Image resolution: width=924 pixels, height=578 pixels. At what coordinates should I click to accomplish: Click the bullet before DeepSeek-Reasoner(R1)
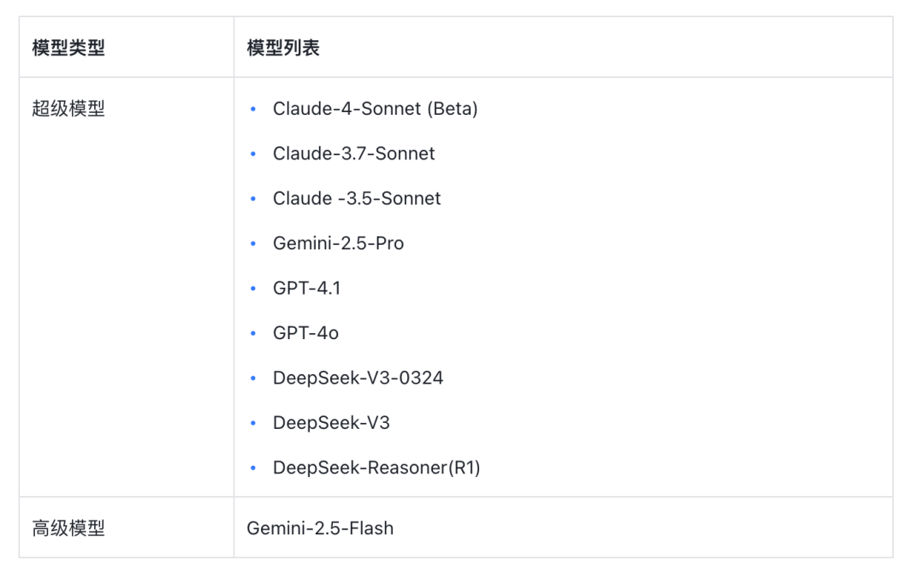coord(253,468)
